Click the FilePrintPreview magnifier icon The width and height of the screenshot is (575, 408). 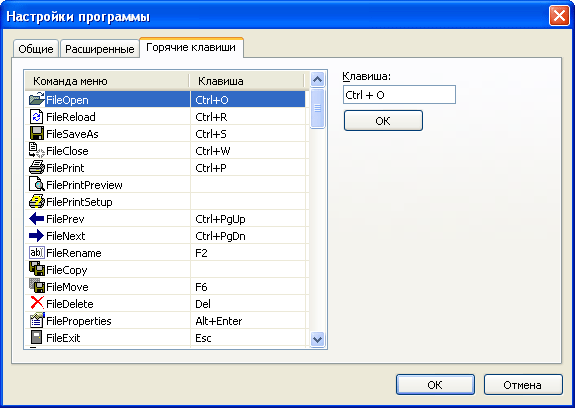(37, 184)
